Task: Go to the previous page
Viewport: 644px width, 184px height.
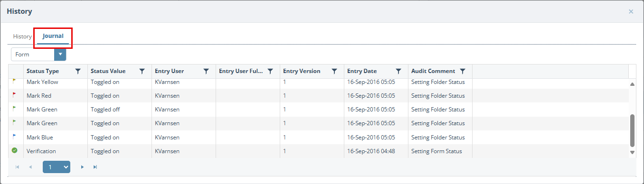Action: pos(30,167)
